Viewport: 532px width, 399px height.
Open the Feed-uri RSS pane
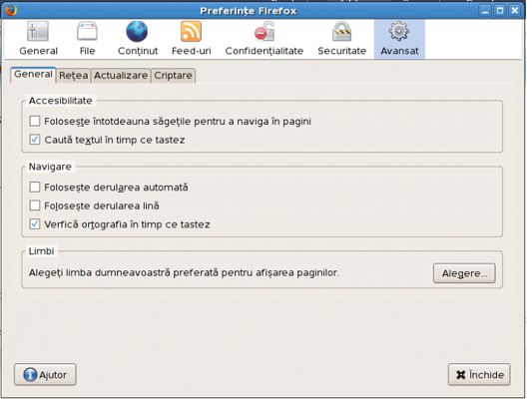[x=191, y=39]
